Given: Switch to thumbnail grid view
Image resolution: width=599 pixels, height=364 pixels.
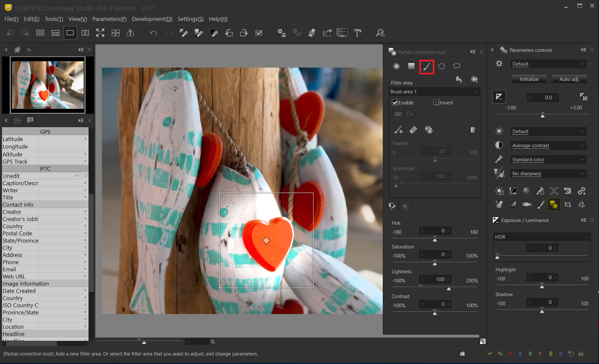Looking at the screenshot, I should pyautogui.click(x=40, y=33).
